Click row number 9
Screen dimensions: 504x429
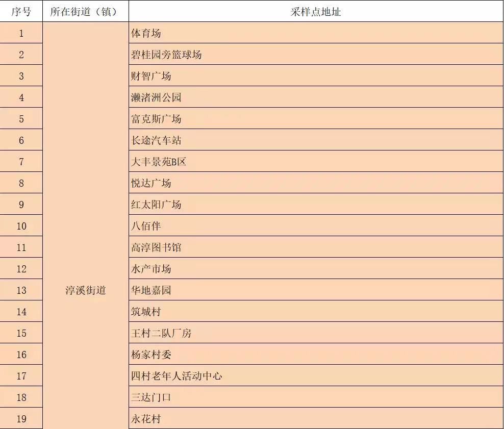click(21, 204)
